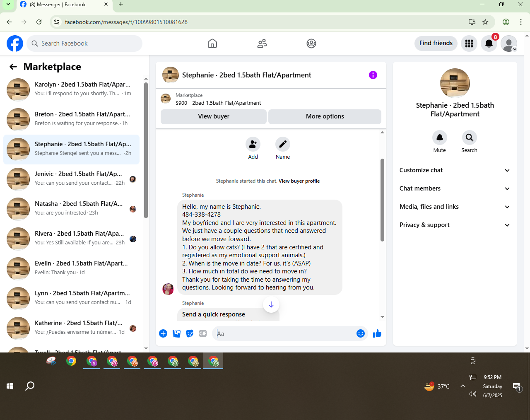The image size is (530, 420).
Task: Click the browser address bar URL
Action: click(x=126, y=22)
